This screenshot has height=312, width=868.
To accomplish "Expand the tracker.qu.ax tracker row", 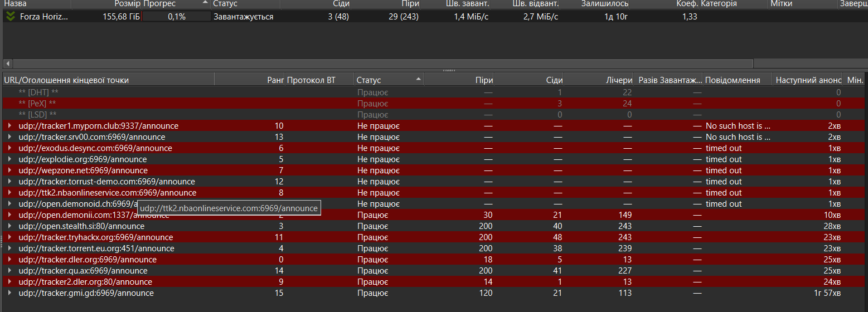I will [9, 271].
